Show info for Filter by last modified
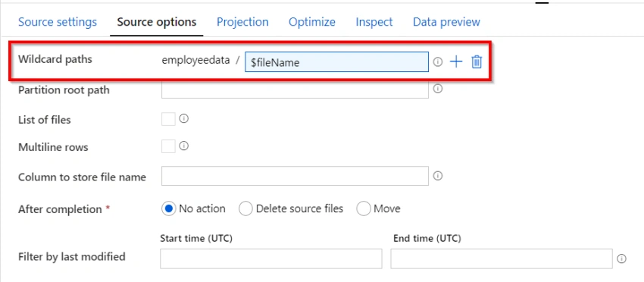The image size is (644, 282). coord(621,258)
